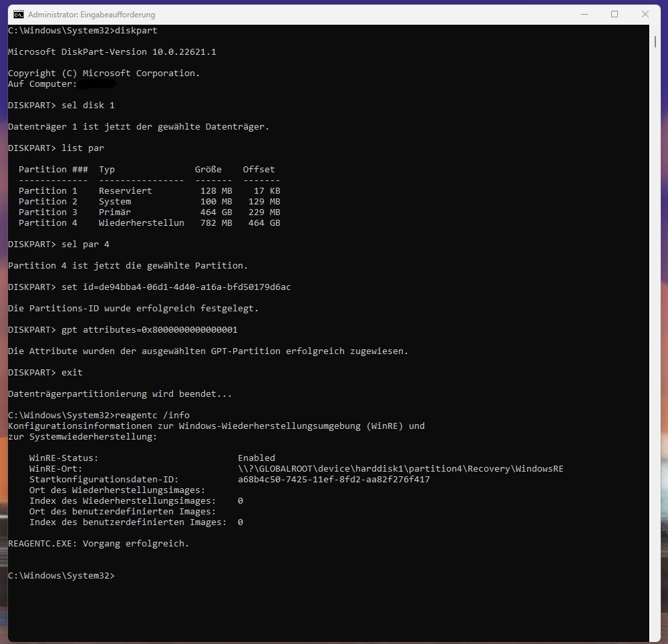Click the Startkonfigurationsdaten-ID GUID value
The height and width of the screenshot is (644, 668).
tap(334, 479)
